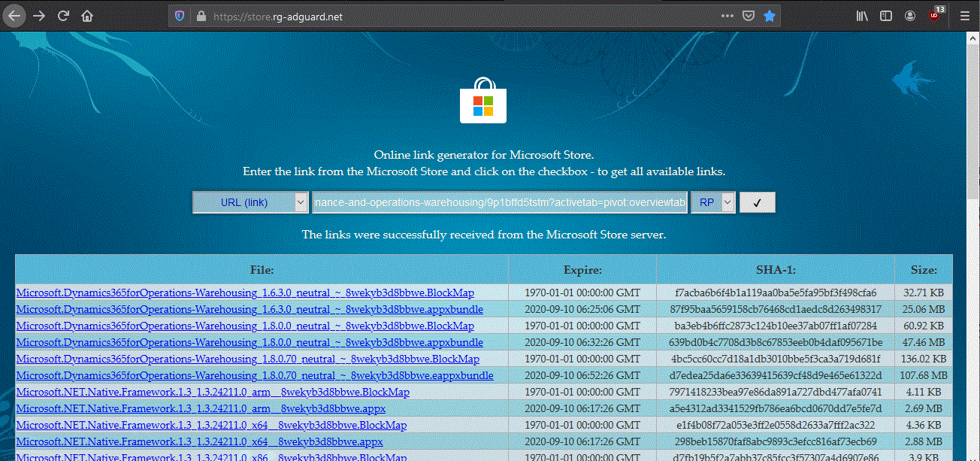Select expire time 2020-09-10 06:32:26 GMT
Image resolution: width=980 pixels, height=461 pixels.
[582, 342]
